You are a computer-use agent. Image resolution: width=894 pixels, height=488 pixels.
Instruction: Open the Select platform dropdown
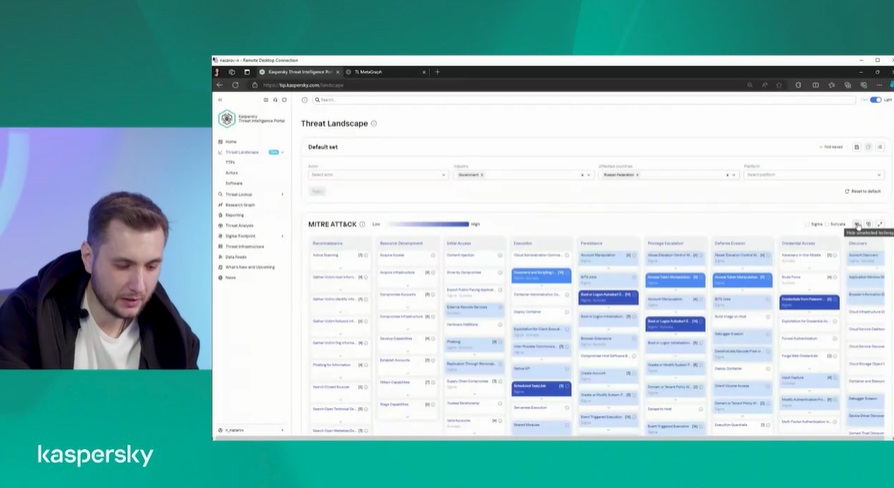click(814, 175)
